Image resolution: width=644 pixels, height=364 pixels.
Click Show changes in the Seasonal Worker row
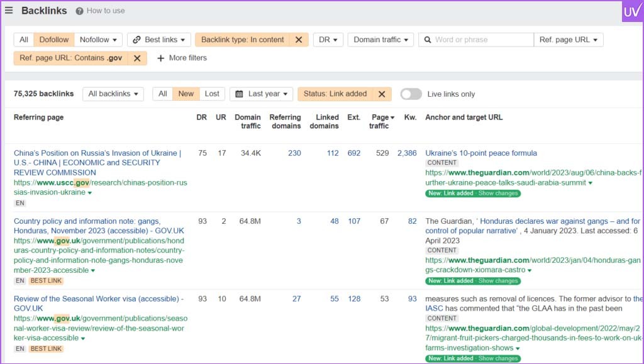[x=498, y=359]
